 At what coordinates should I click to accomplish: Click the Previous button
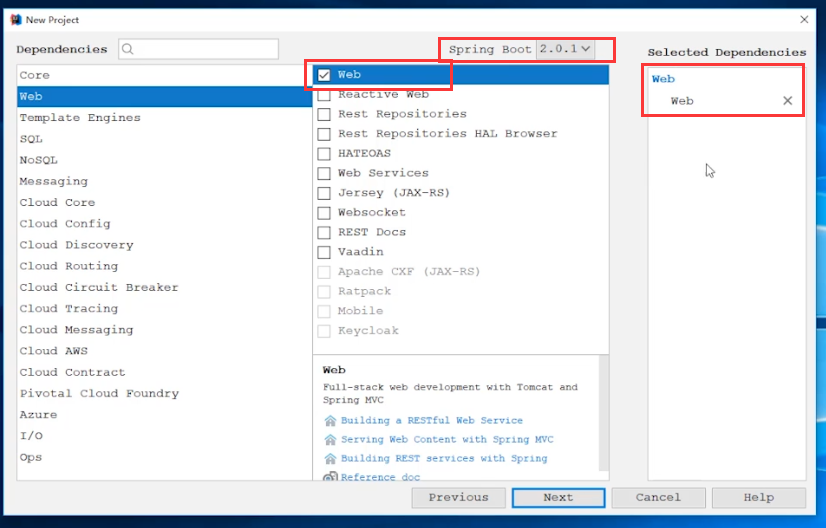pyautogui.click(x=458, y=497)
